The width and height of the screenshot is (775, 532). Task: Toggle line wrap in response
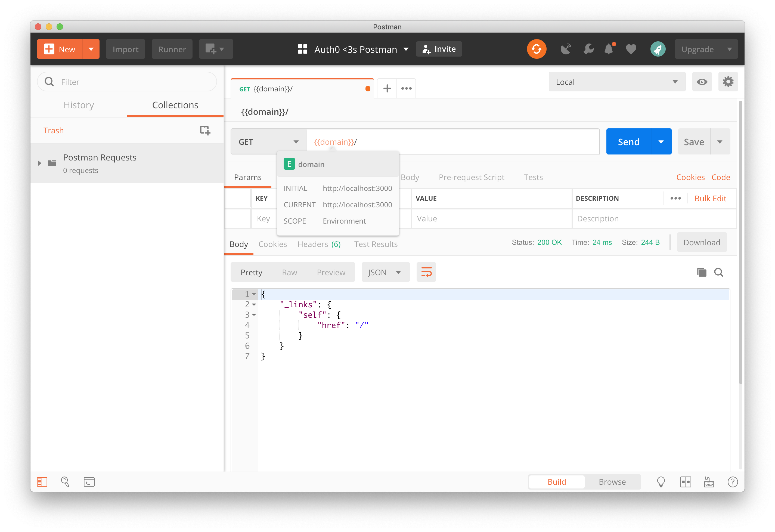426,272
